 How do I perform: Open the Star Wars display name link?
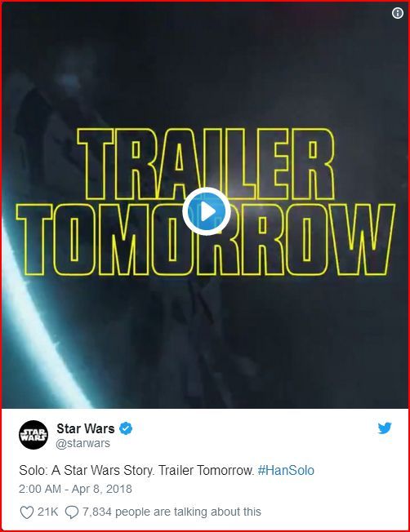pos(86,428)
